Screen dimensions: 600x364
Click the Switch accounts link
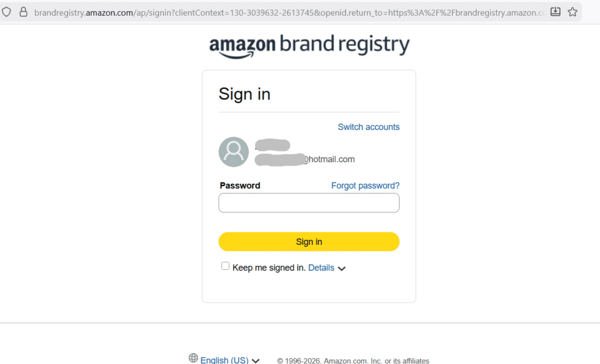tap(369, 127)
